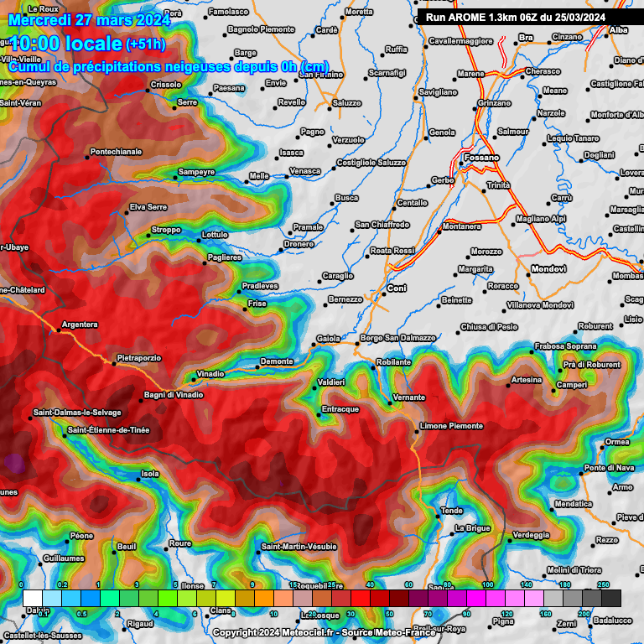Click the Vinadio town marker

(192, 380)
